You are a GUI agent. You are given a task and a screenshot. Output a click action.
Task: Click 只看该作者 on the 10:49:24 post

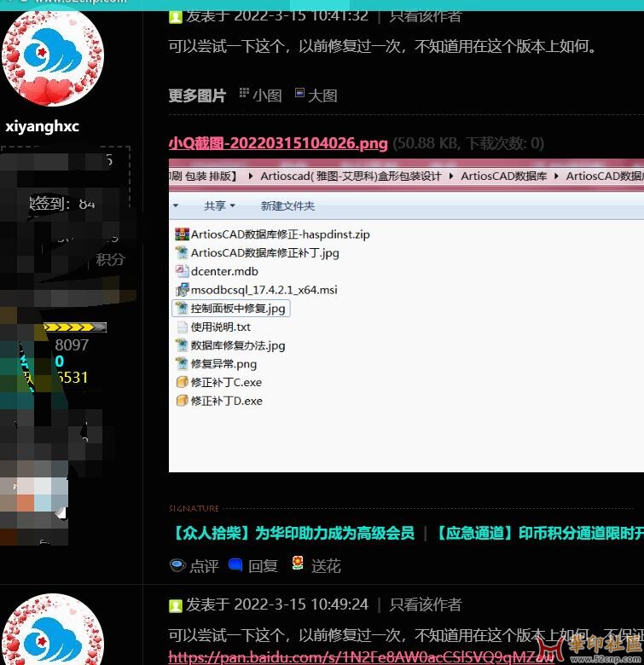pos(425,604)
